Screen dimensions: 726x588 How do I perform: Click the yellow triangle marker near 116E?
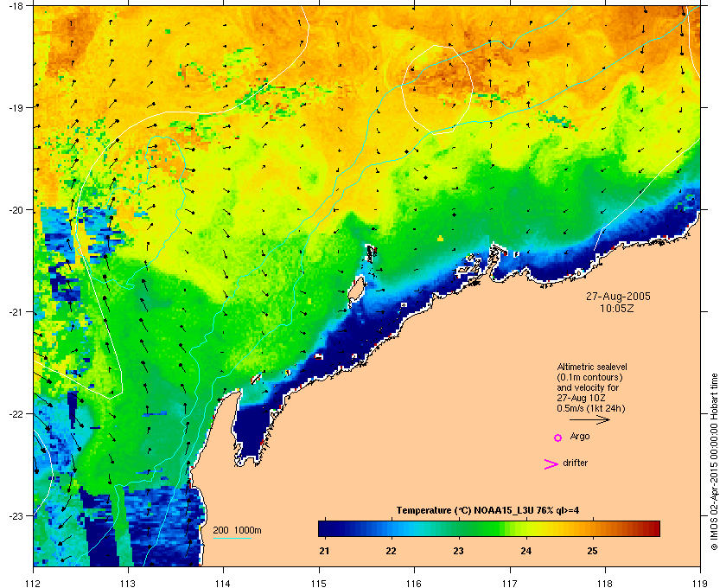pos(440,239)
